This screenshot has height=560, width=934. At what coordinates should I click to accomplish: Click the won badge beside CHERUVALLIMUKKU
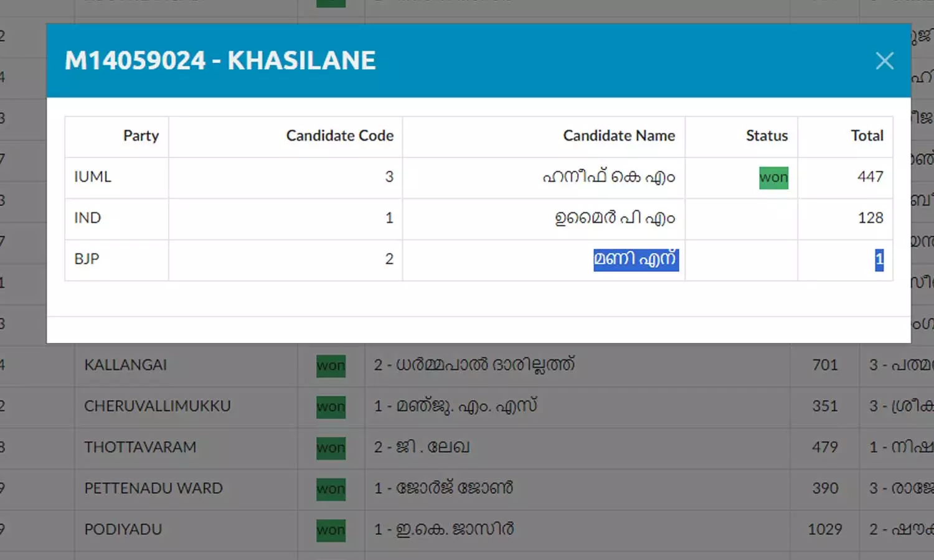pos(331,406)
